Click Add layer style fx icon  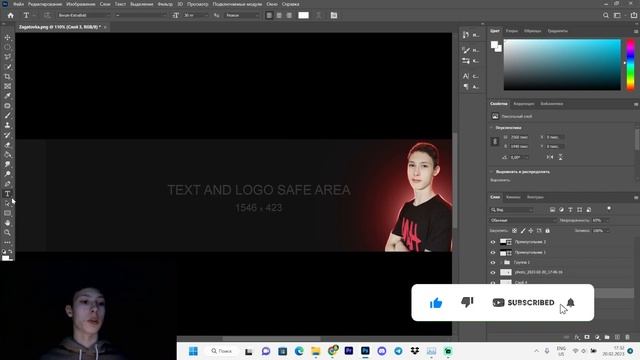577,337
